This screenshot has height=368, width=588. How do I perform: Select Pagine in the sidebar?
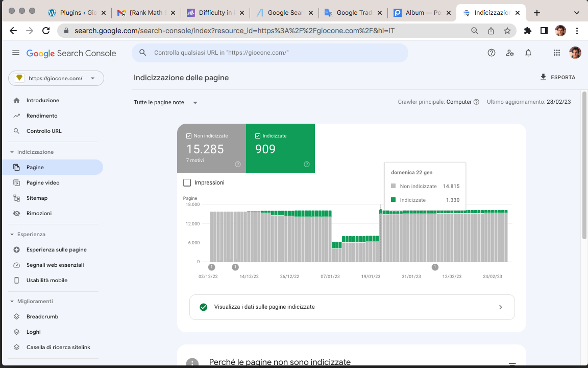pos(53,167)
